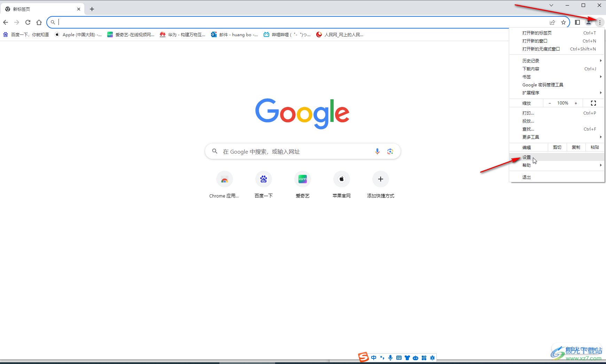
Task: Open 华为 bookmark in bookmarks bar
Action: (x=183, y=34)
